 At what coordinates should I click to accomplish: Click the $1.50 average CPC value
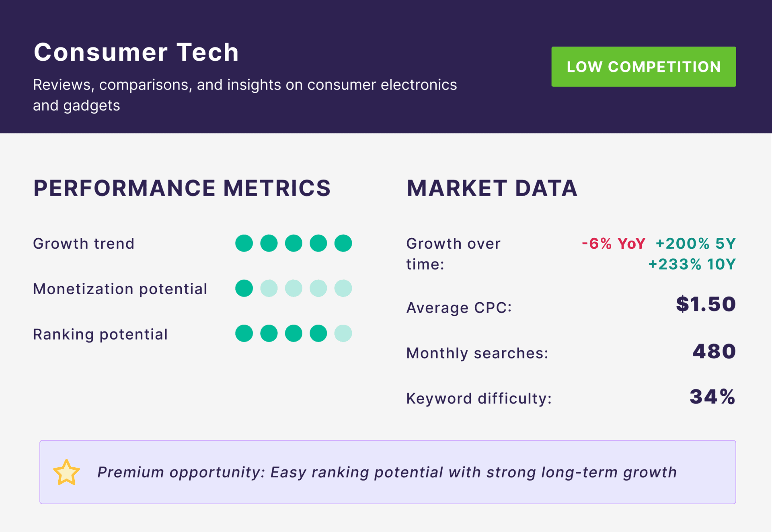click(706, 304)
